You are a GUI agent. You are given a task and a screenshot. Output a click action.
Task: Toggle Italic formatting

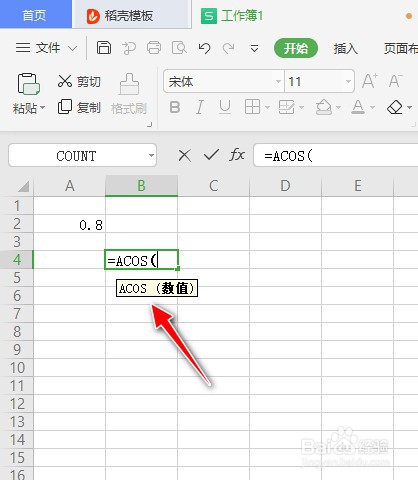click(199, 108)
